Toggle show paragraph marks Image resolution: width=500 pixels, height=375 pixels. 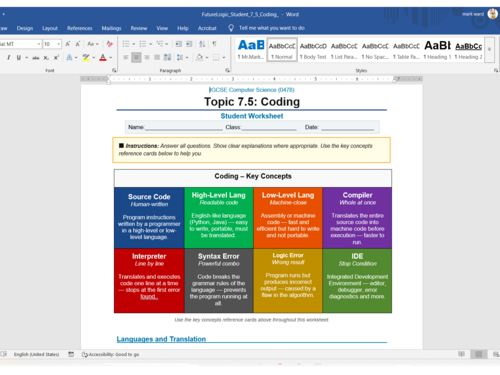214,44
